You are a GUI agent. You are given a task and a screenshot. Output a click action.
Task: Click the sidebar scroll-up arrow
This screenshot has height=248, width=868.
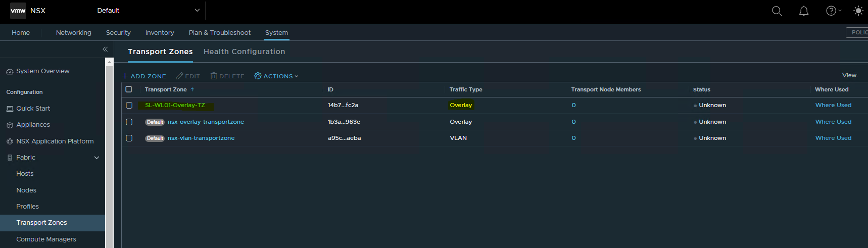click(109, 62)
